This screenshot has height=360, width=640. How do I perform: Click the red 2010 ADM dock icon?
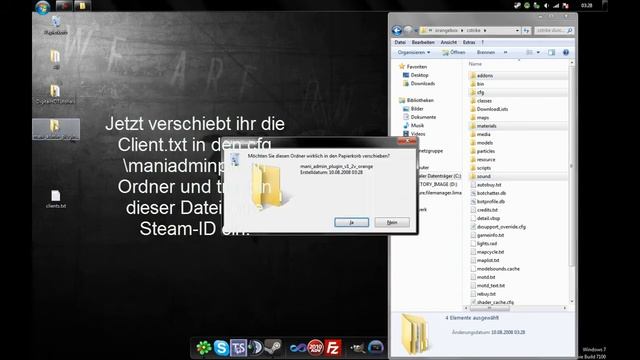315,348
